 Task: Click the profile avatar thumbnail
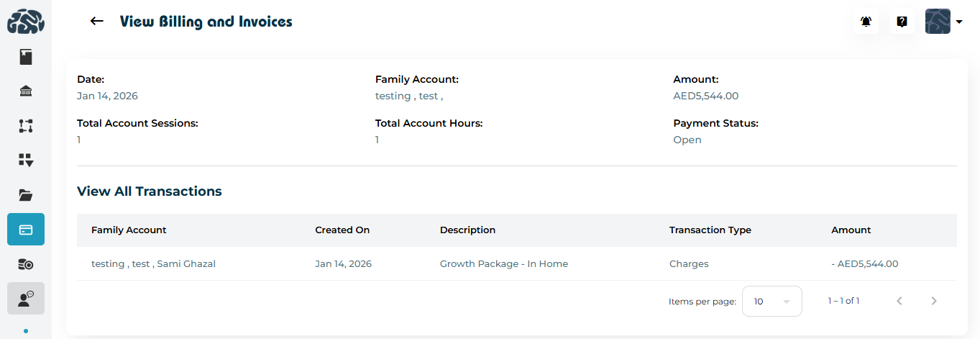point(938,22)
